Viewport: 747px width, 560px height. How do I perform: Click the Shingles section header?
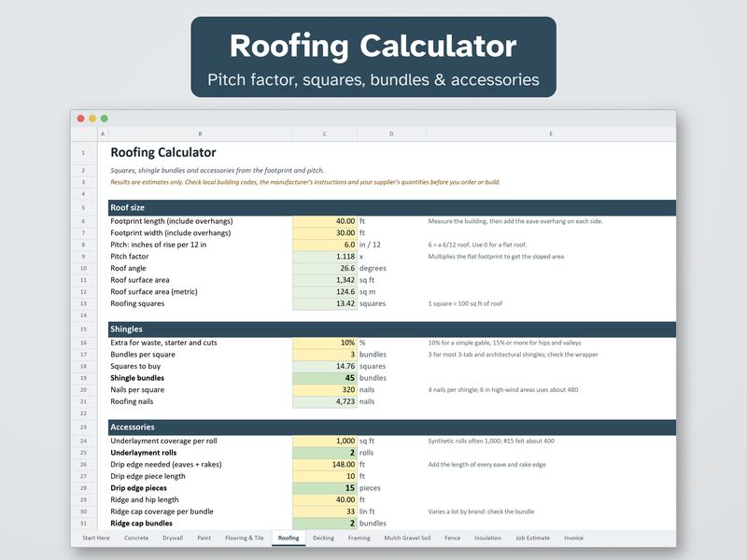(391, 329)
